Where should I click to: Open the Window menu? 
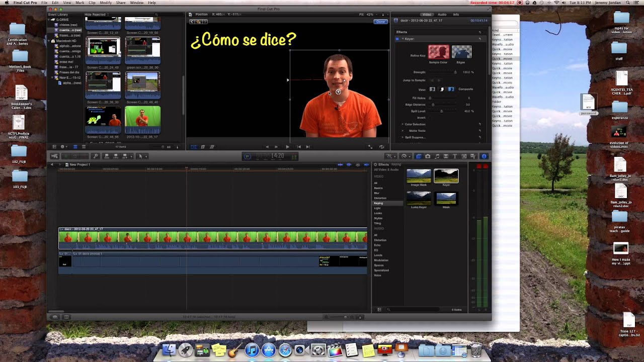[136, 3]
